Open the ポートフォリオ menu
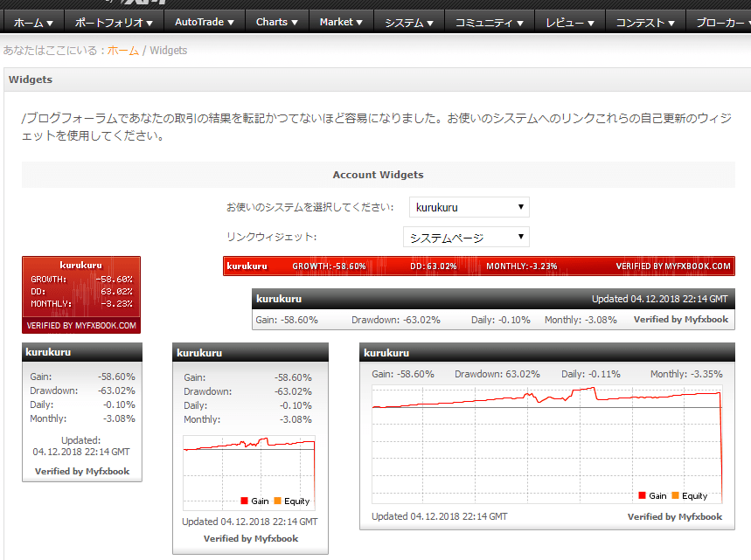This screenshot has width=751, height=560. (x=114, y=22)
